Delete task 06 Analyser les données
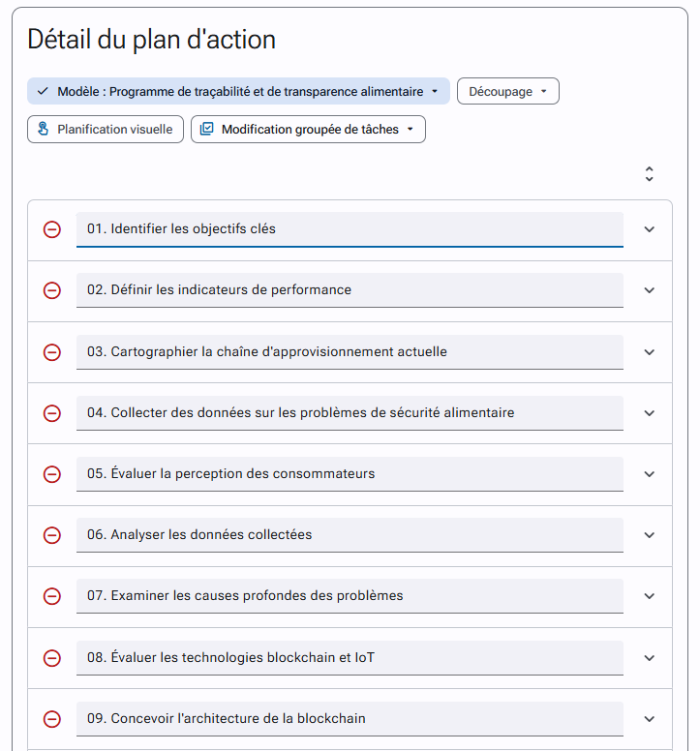Viewport: 700px width, 751px height. tap(51, 535)
